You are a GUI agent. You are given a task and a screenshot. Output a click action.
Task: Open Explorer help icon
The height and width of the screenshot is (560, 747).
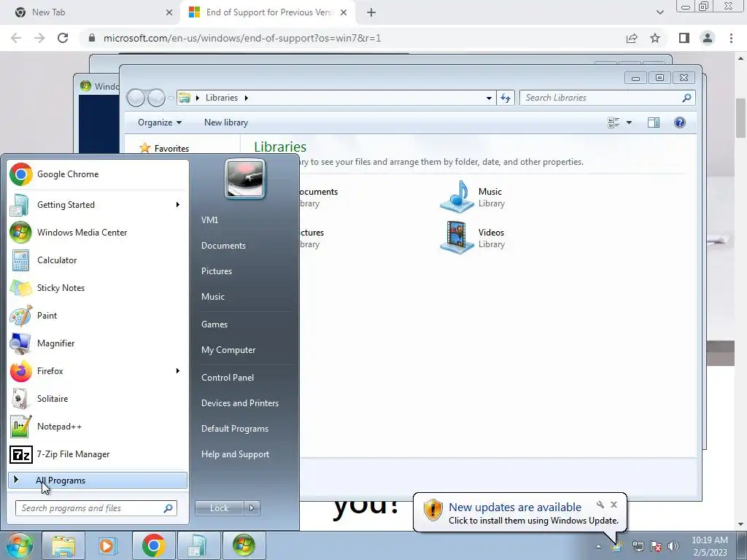point(680,122)
